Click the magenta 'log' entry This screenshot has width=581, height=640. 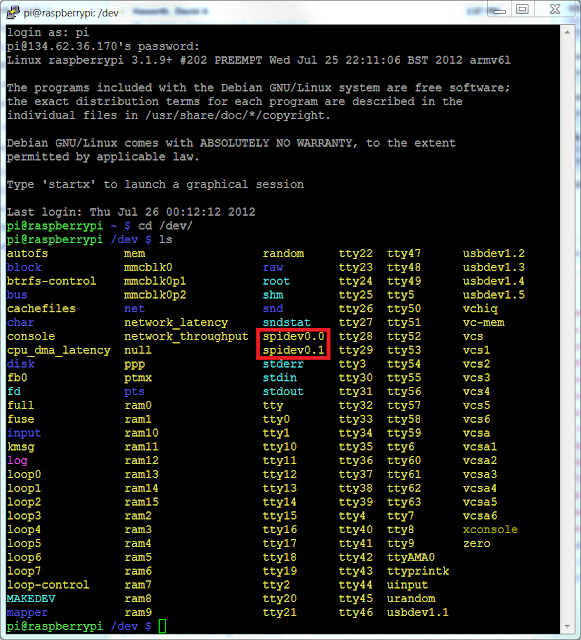(x=17, y=461)
